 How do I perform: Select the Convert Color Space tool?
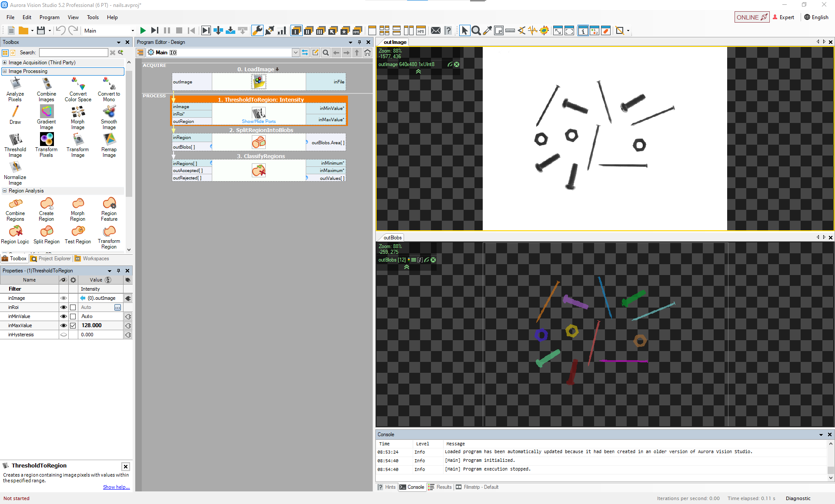[x=78, y=84]
